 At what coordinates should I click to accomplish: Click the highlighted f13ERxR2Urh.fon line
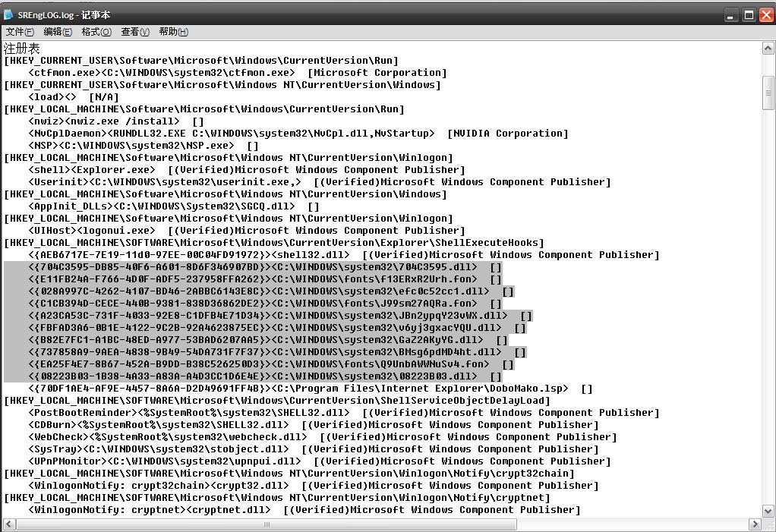[x=265, y=279]
